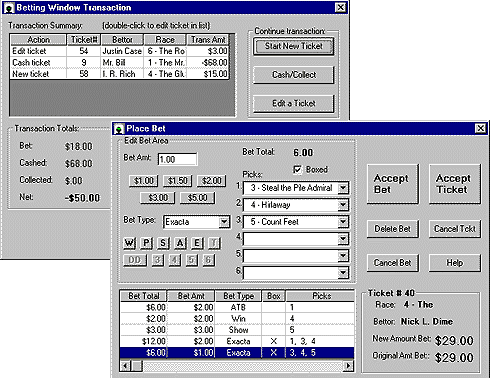Set bet amount with the $1.50 button
The height and width of the screenshot is (378, 490).
pos(178,181)
